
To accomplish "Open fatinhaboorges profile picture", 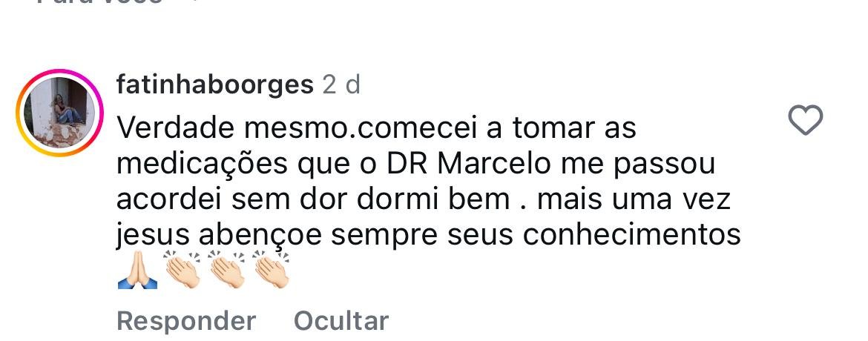I will (59, 111).
